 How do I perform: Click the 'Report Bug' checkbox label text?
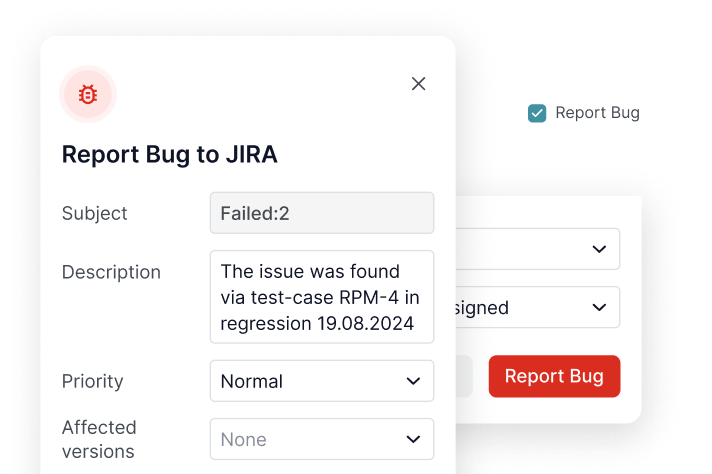coord(597,113)
